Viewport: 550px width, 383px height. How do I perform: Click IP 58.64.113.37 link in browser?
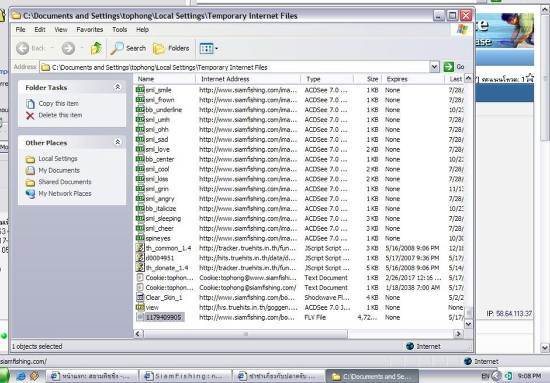[514, 313]
